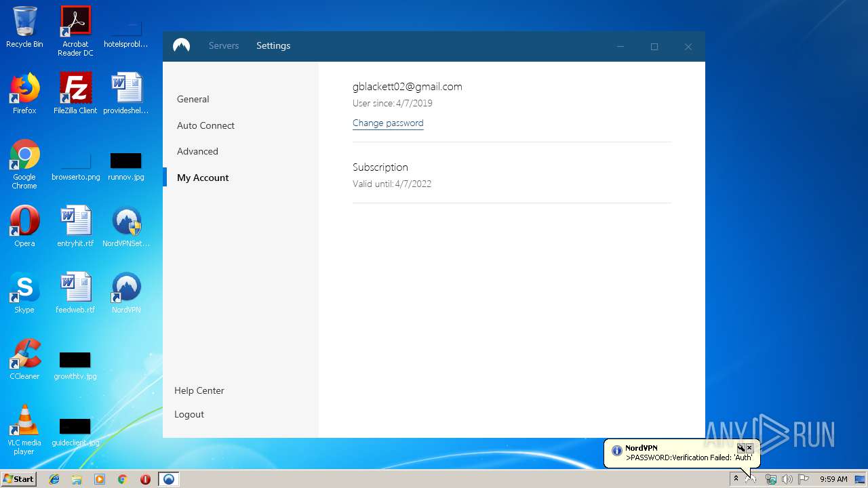Screen dimensions: 868x488
Task: Click NordVPN tray icon
Action: point(751,479)
